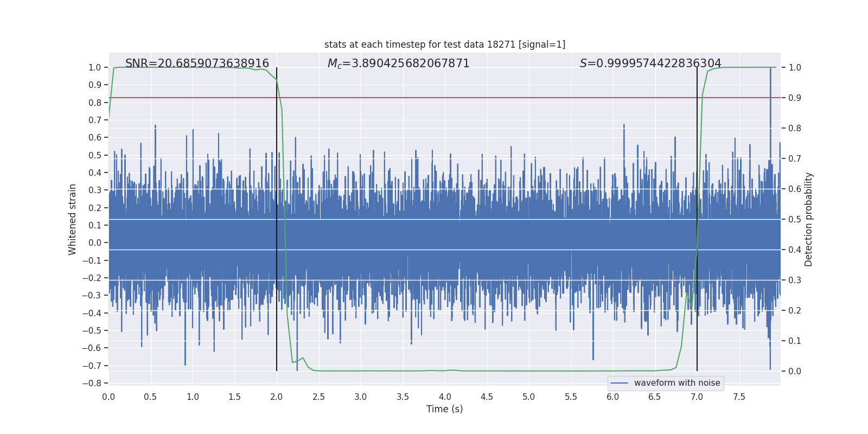Click the x-axis tick label 0.0

pos(108,397)
